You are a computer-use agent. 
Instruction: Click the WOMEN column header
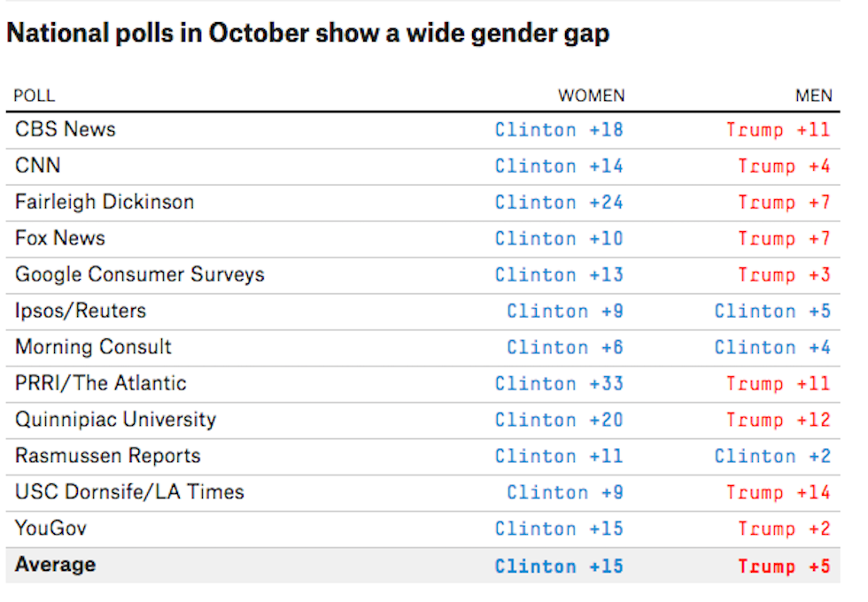(x=591, y=96)
